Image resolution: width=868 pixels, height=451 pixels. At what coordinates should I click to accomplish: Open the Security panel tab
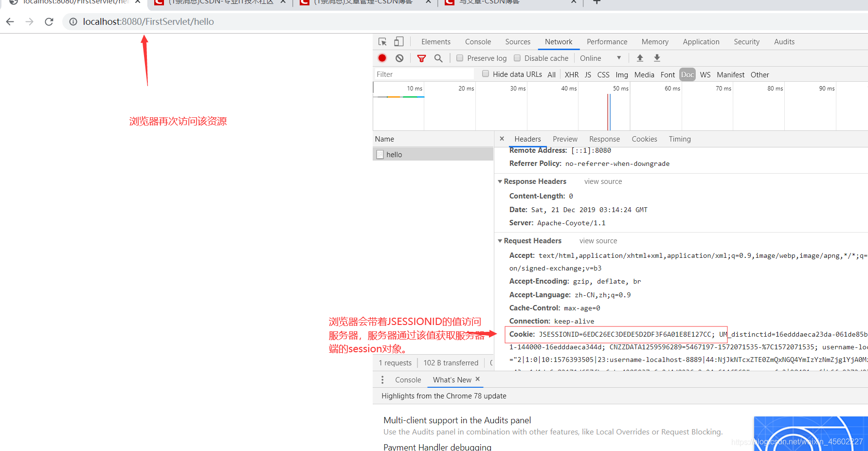point(746,42)
